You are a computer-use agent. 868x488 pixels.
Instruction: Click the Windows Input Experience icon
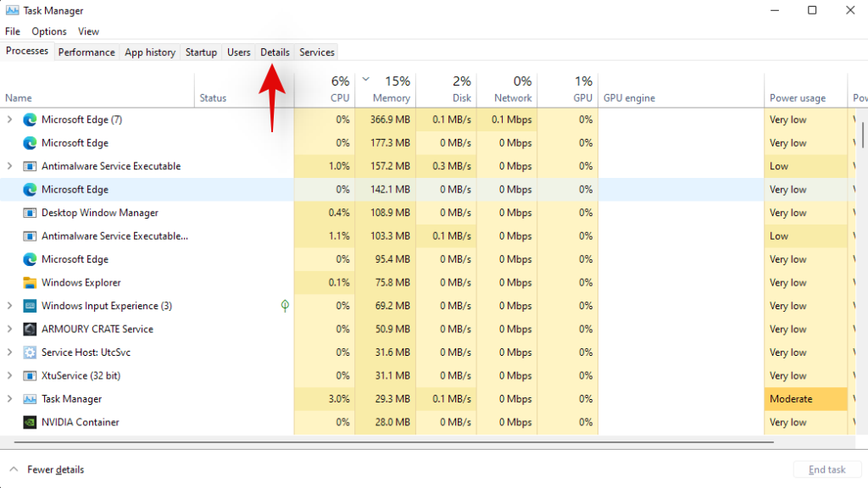click(x=30, y=306)
